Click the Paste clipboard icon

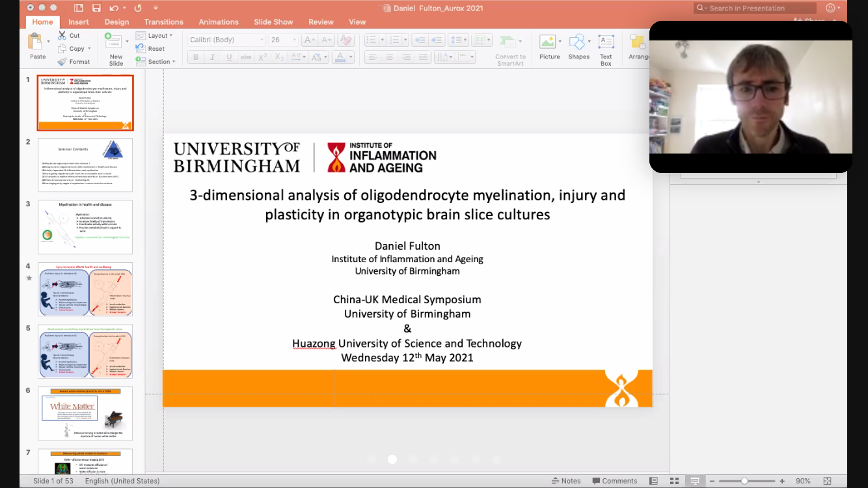[35, 42]
